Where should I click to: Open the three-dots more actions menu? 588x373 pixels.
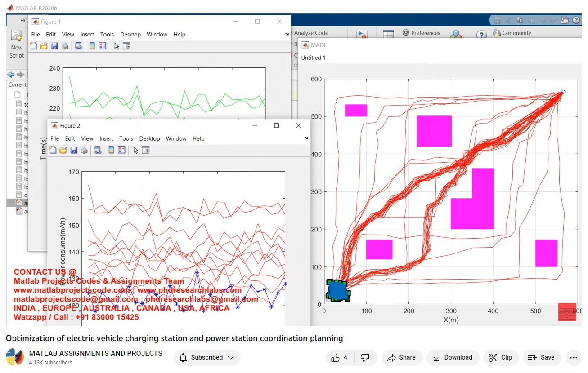point(573,358)
